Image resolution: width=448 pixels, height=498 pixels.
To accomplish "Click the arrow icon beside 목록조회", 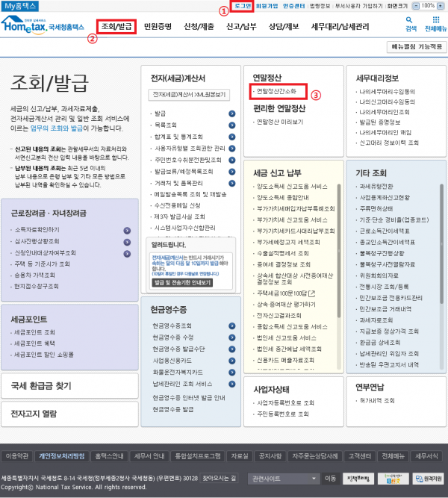I will 232,125.
